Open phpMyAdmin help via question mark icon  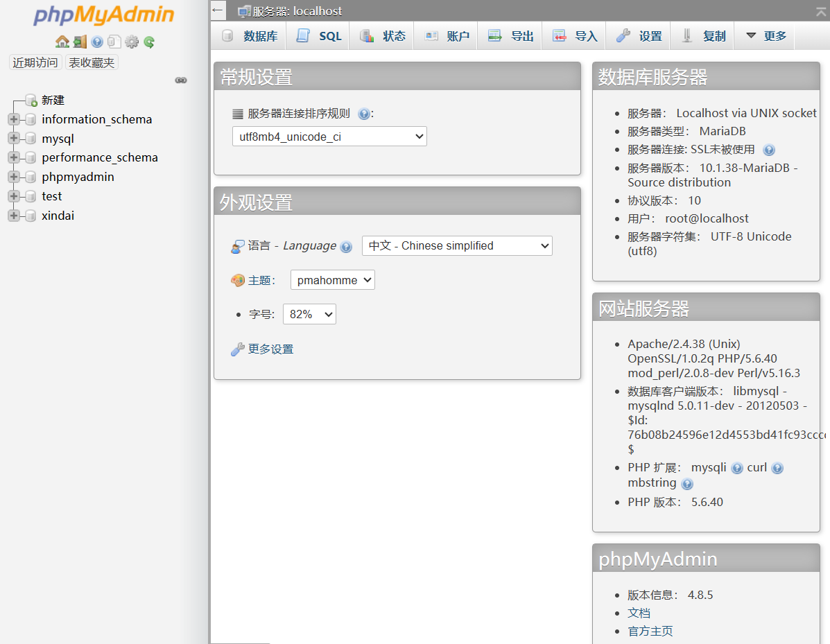(96, 42)
